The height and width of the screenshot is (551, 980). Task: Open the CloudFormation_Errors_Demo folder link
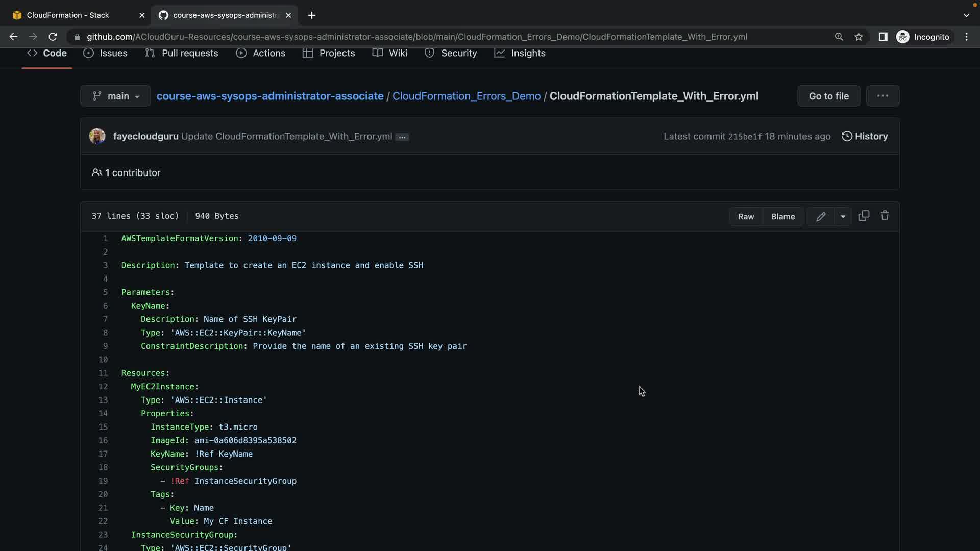tap(466, 96)
